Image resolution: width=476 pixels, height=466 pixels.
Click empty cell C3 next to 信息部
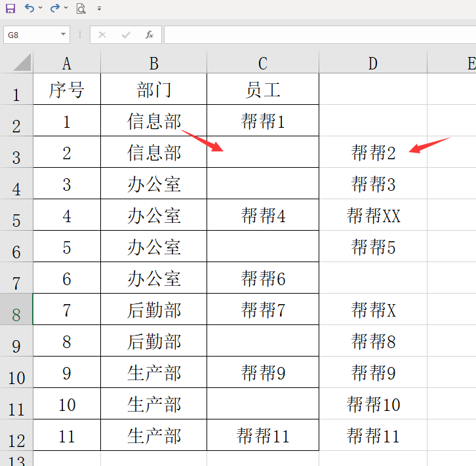tap(263, 152)
